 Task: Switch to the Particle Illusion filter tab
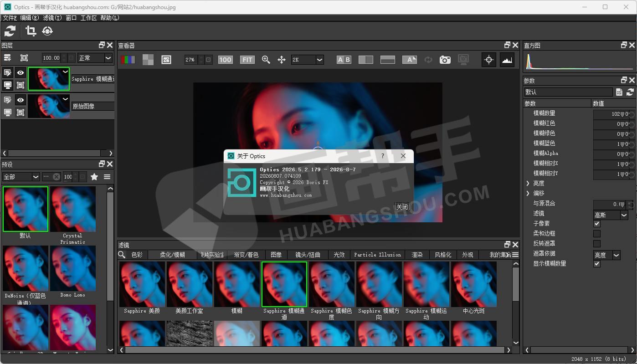click(378, 255)
